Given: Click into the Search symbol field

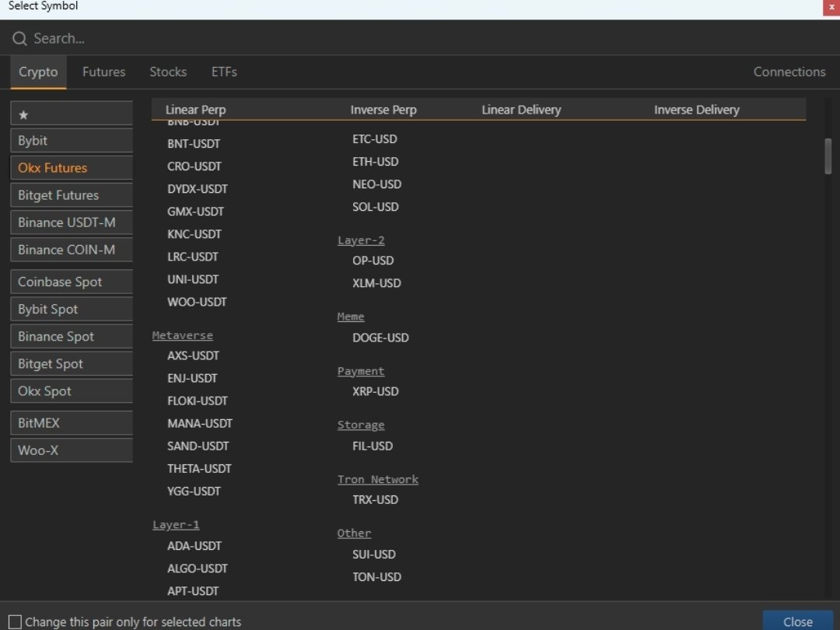Looking at the screenshot, I should (420, 39).
